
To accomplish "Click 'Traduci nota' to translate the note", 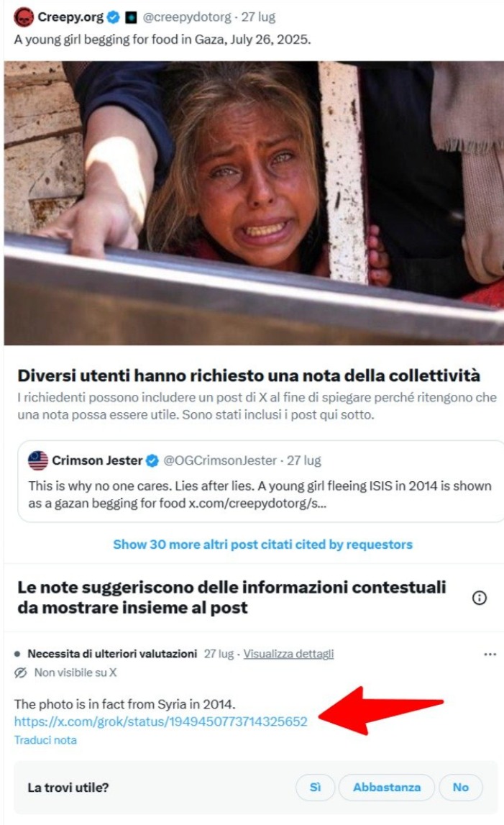I will 45,739.
